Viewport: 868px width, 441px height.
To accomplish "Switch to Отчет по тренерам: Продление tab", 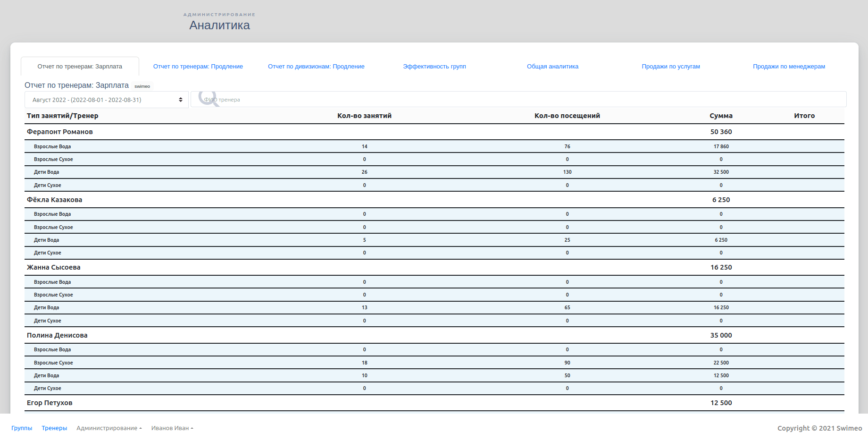I will click(x=198, y=67).
